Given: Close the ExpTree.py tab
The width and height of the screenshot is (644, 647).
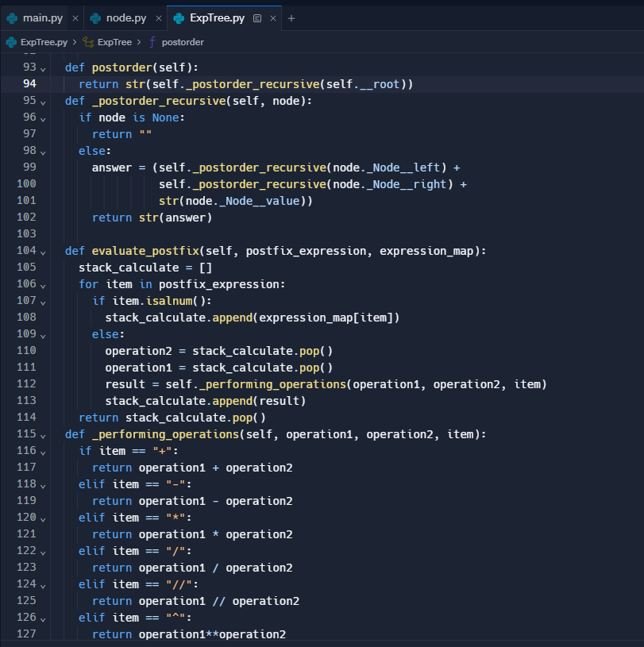Looking at the screenshot, I should [x=274, y=17].
